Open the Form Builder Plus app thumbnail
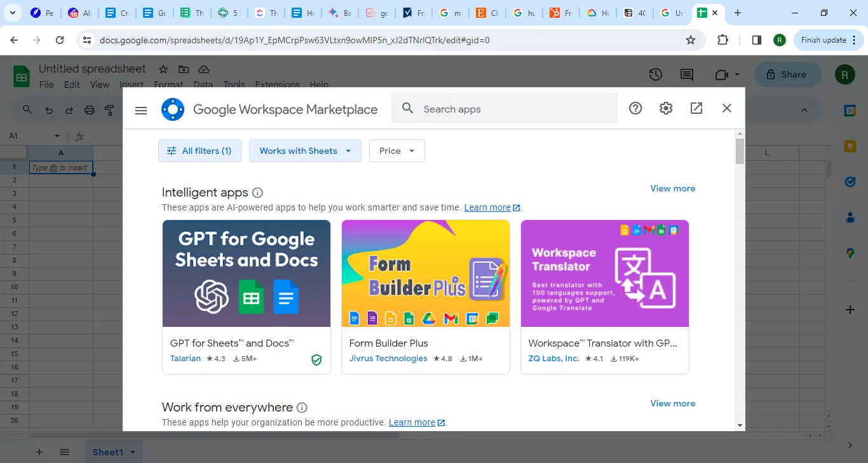 point(426,273)
